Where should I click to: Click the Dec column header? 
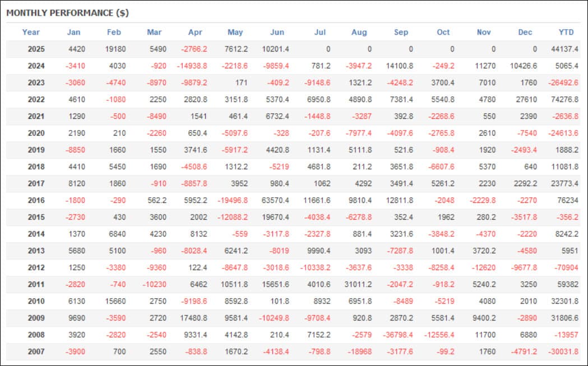click(x=525, y=33)
